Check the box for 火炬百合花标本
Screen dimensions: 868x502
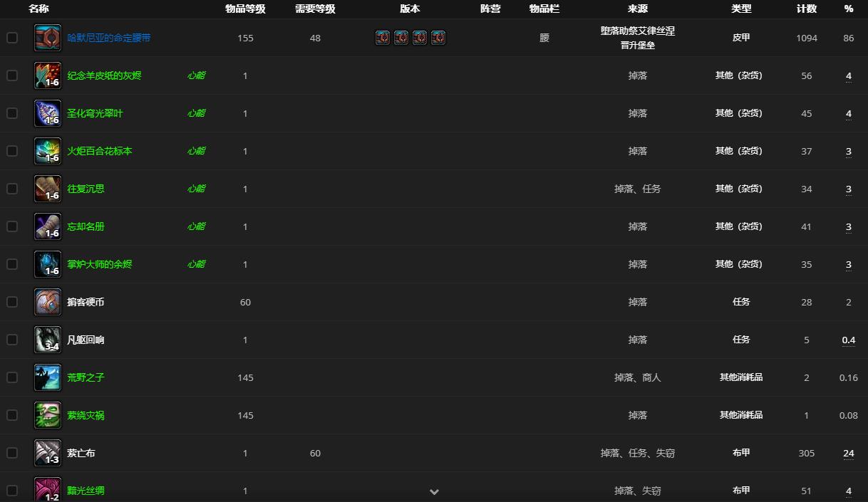[x=12, y=151]
